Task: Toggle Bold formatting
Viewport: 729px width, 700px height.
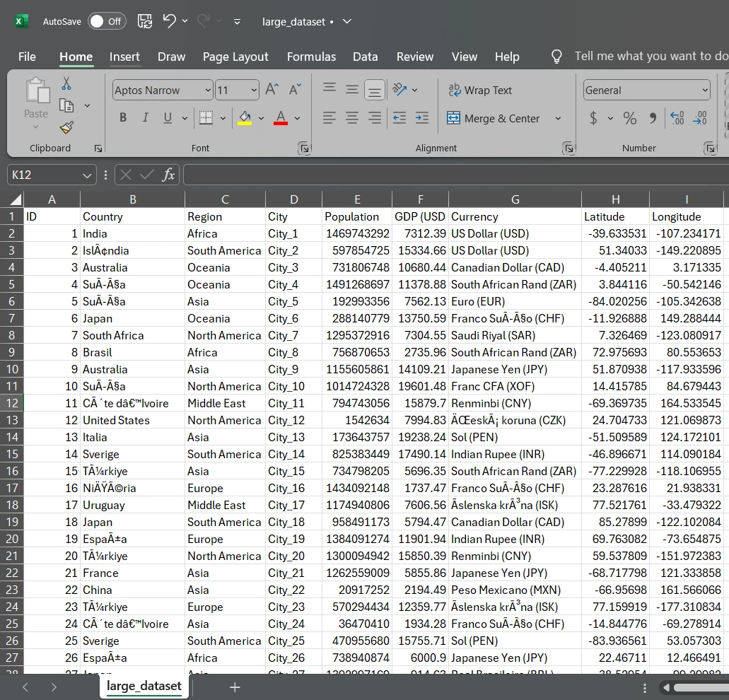Action: coord(123,118)
